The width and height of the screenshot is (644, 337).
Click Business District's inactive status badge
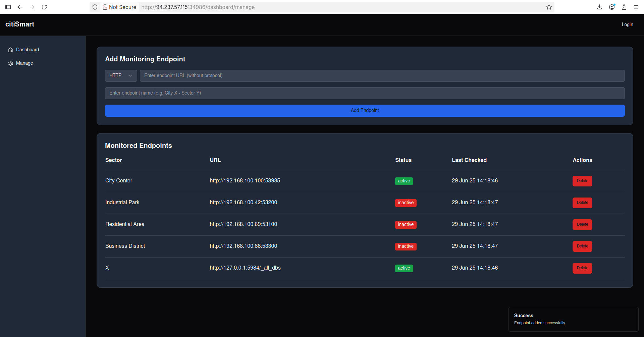(406, 246)
